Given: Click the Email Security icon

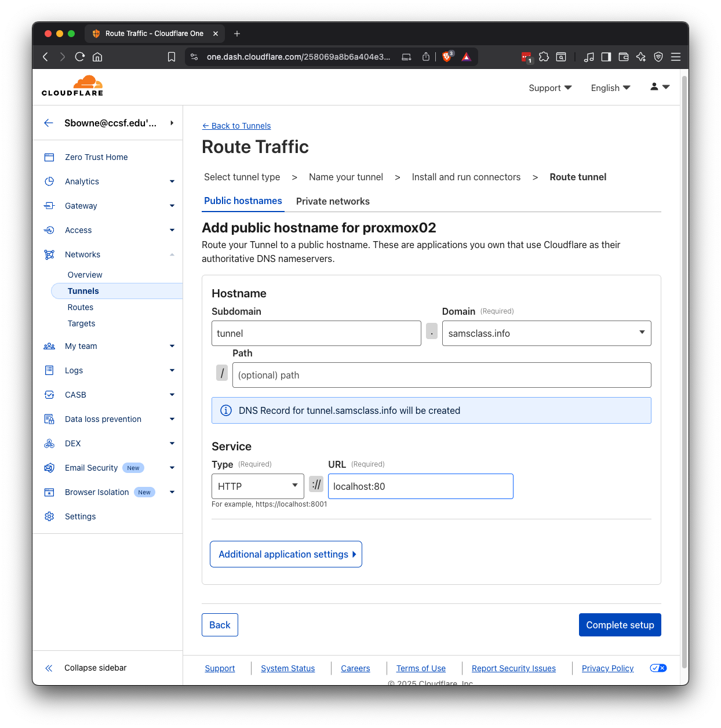Looking at the screenshot, I should pyautogui.click(x=49, y=468).
